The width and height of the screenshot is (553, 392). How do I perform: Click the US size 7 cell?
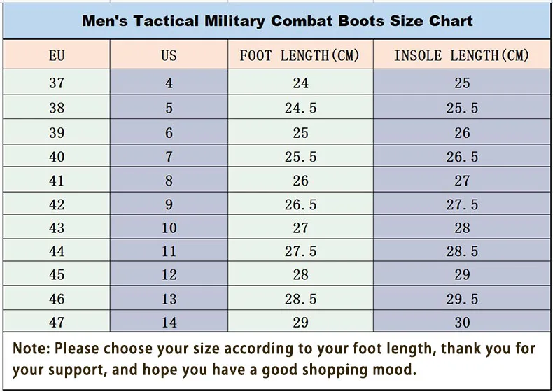169,157
